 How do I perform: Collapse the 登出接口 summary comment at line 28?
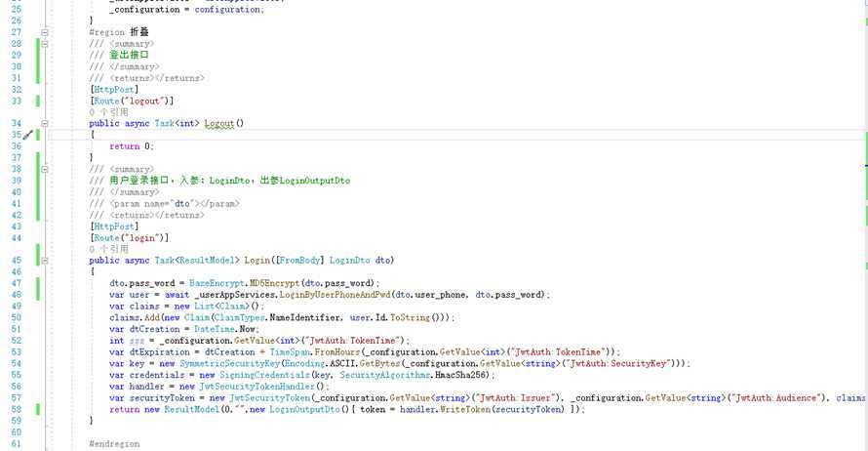click(x=45, y=44)
